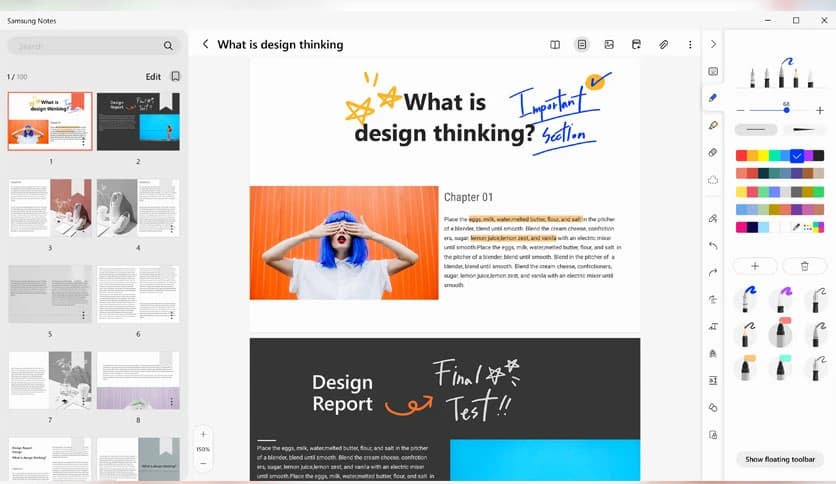Viewport: 836px width, 484px height.
Task: Collapse the pen settings panel with chevron
Action: point(713,44)
